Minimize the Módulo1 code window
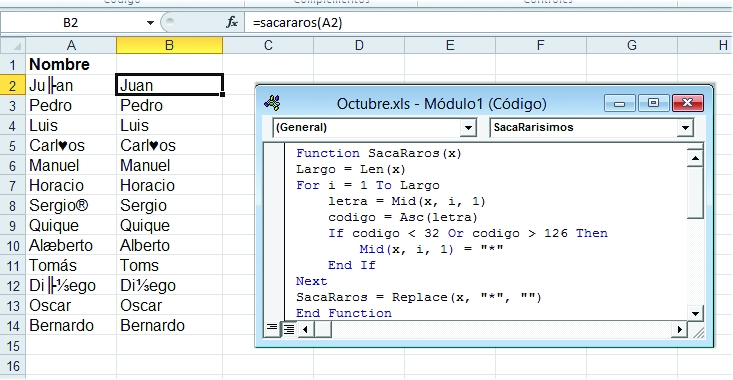This screenshot has height=380, width=733. tap(619, 103)
